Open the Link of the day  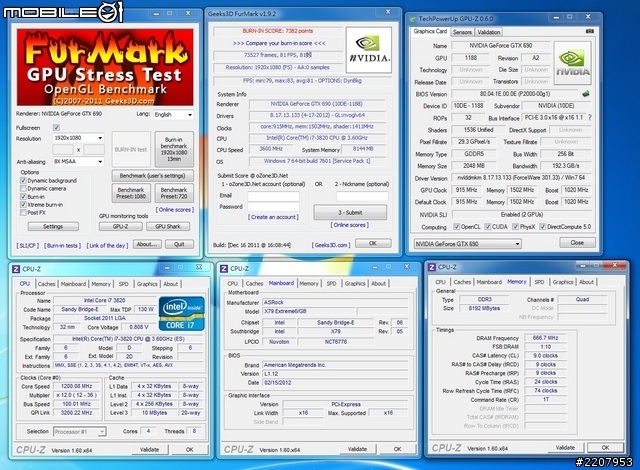coord(107,246)
